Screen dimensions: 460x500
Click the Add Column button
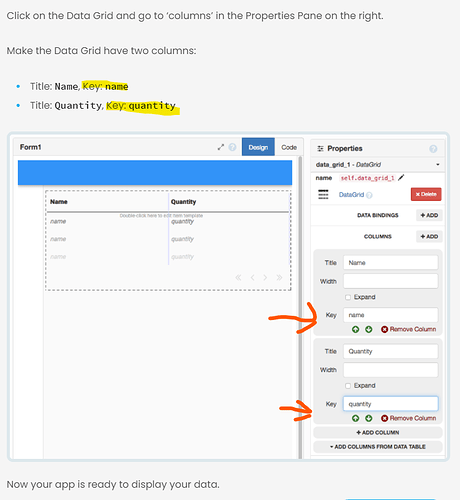(x=378, y=432)
